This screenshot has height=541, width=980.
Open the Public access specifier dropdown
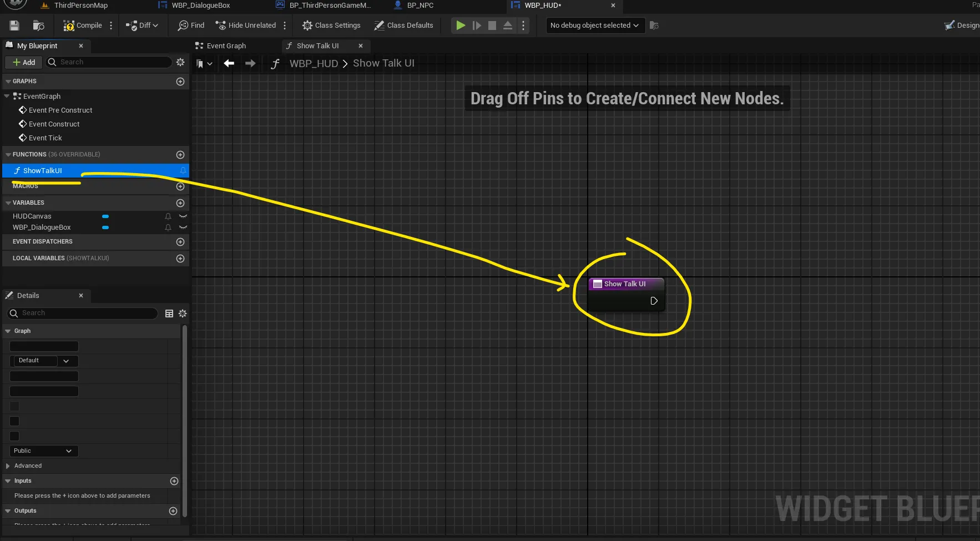44,451
